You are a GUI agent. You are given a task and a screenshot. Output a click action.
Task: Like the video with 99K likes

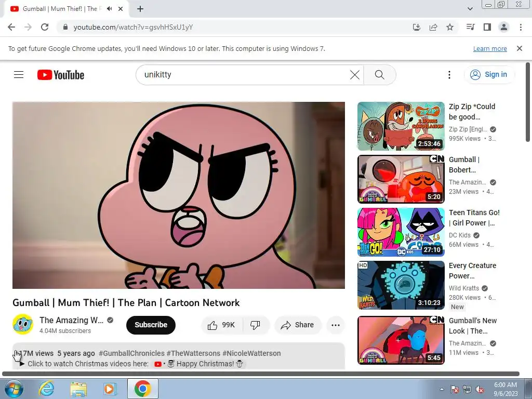[x=222, y=325]
